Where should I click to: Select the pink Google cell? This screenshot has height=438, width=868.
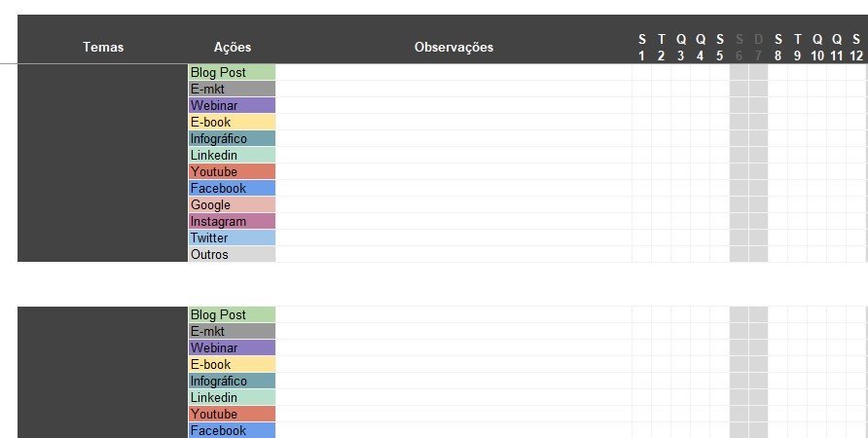point(232,204)
